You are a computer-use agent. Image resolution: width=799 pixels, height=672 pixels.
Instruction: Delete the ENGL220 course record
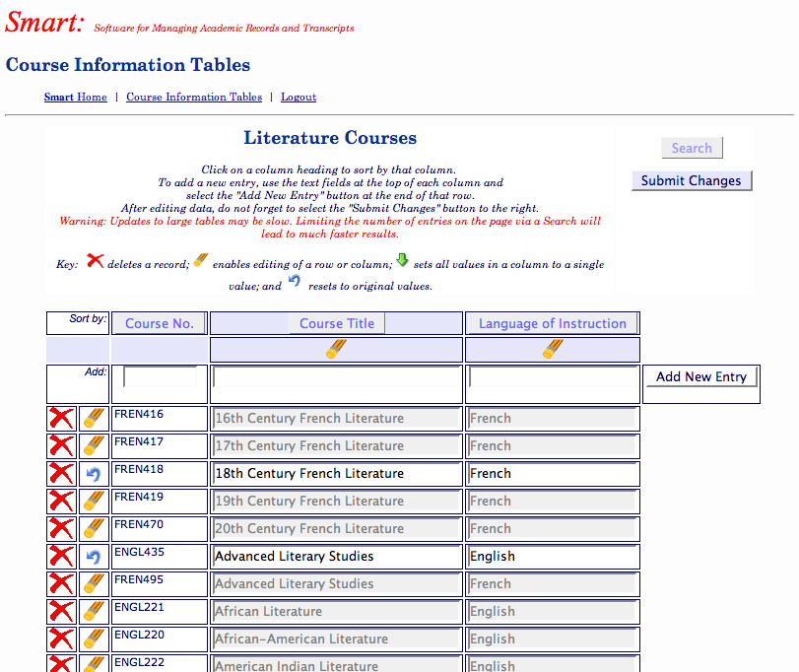coord(62,638)
